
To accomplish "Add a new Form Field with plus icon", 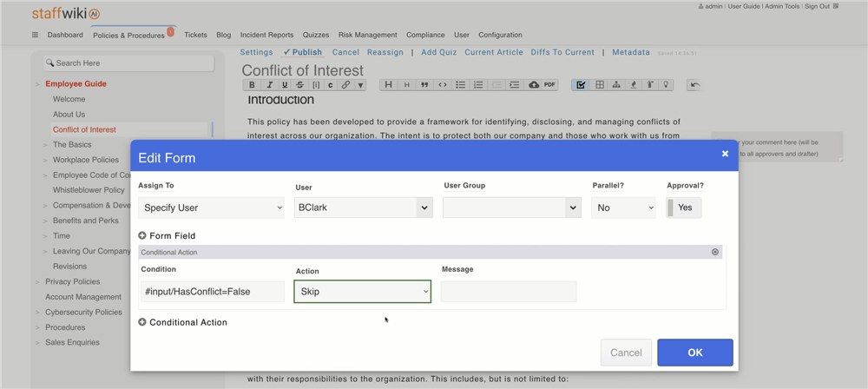I will click(142, 235).
